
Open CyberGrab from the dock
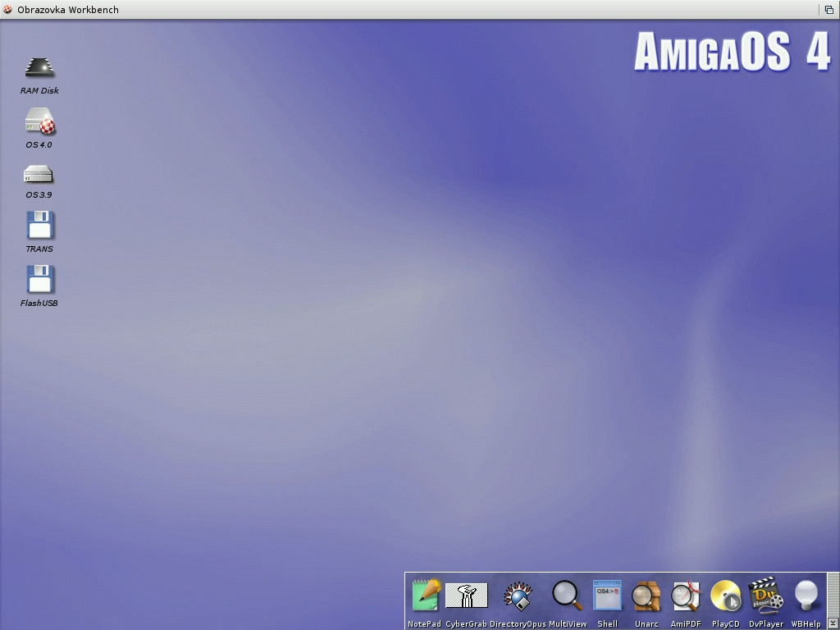[x=467, y=596]
